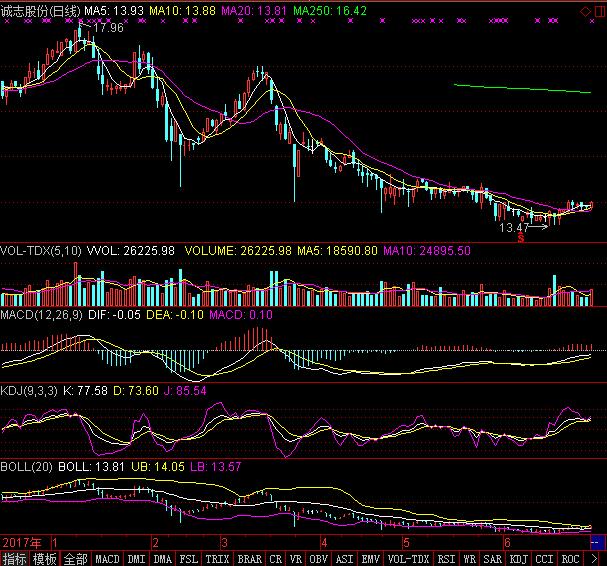Expand more indicator tabs with right arrow
This screenshot has height=566, width=607.
(595, 558)
